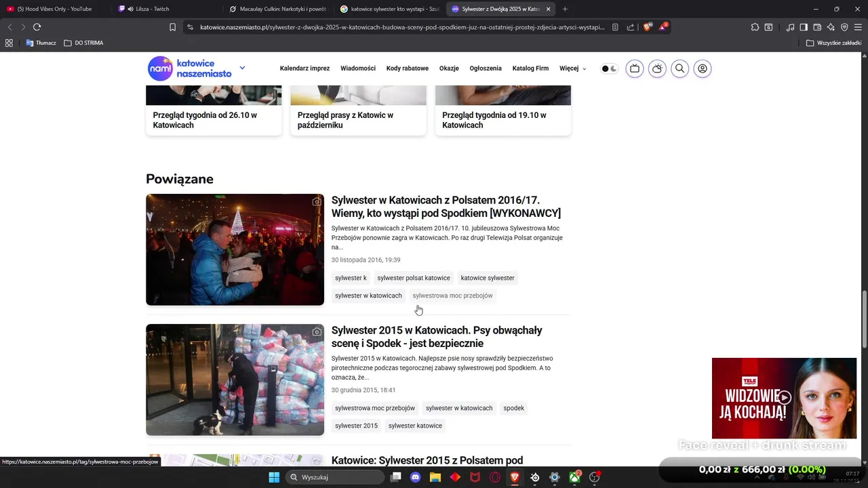Click the bookmark icon in the address bar
Image resolution: width=868 pixels, height=488 pixels.
click(x=172, y=27)
